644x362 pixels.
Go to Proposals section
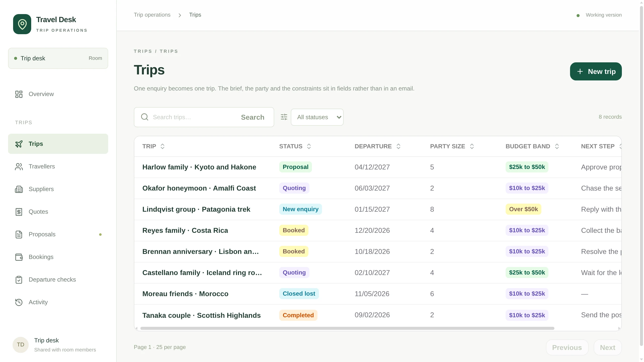point(58,234)
